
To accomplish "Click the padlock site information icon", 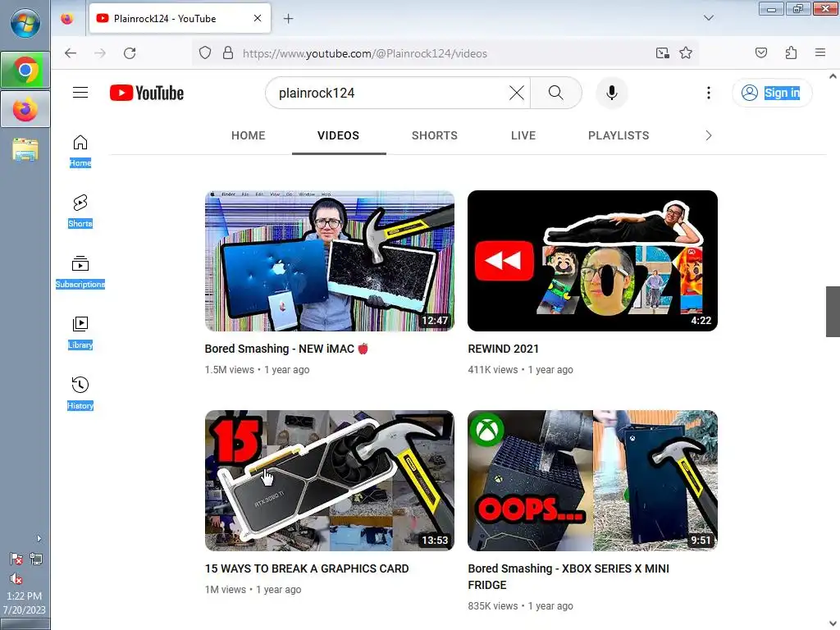I will click(228, 53).
